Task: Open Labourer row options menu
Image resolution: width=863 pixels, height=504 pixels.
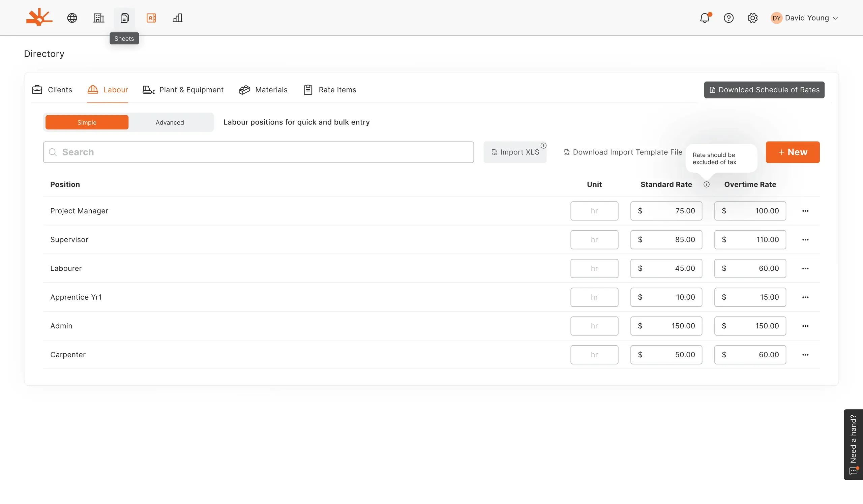Action: tap(805, 268)
